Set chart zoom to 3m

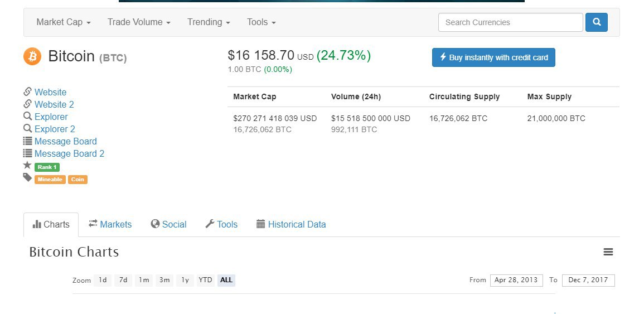[164, 281]
